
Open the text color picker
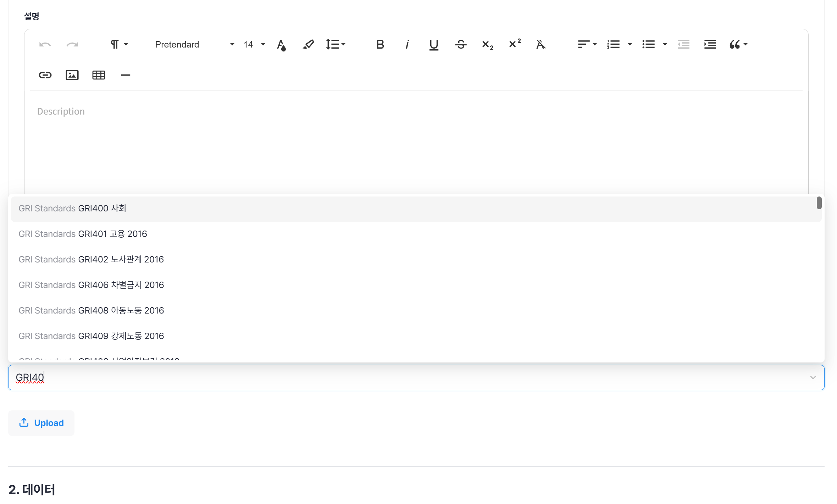(281, 45)
